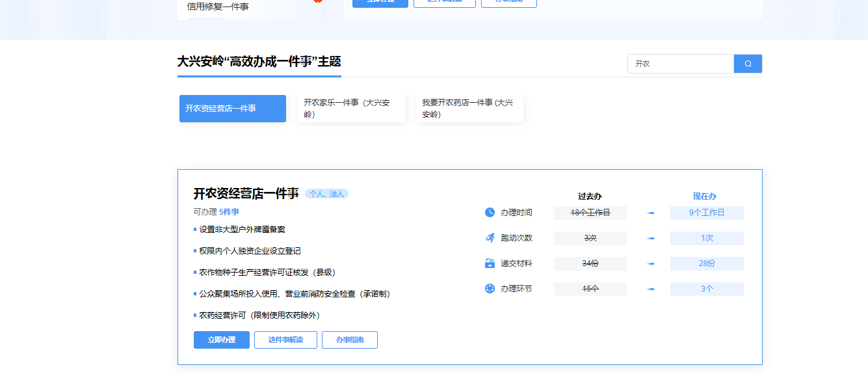Screen dimensions: 868x376
Task: Click the arrow icon in 办理环节 row
Action: [651, 289]
